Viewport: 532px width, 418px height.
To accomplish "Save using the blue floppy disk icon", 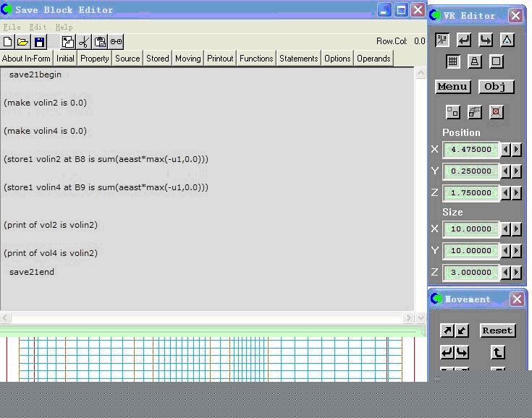I will (39, 42).
